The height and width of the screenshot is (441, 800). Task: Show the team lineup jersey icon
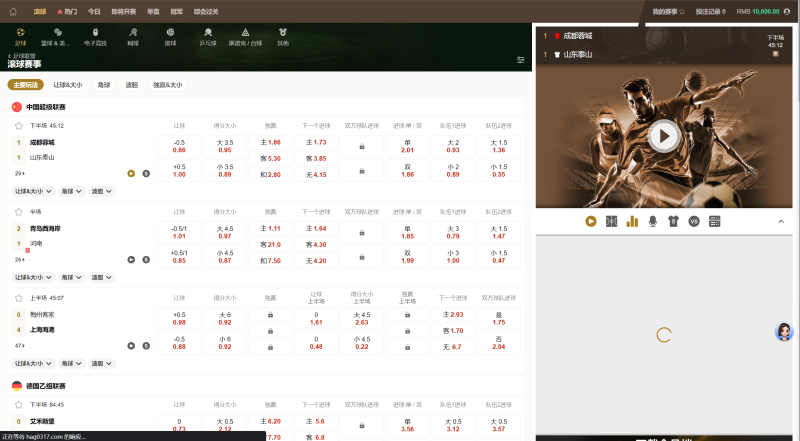[673, 221]
